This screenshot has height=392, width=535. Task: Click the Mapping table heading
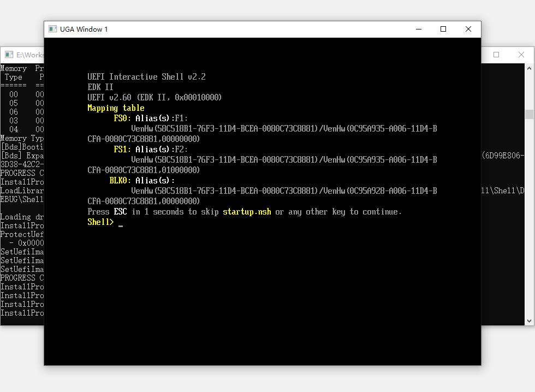[116, 108]
